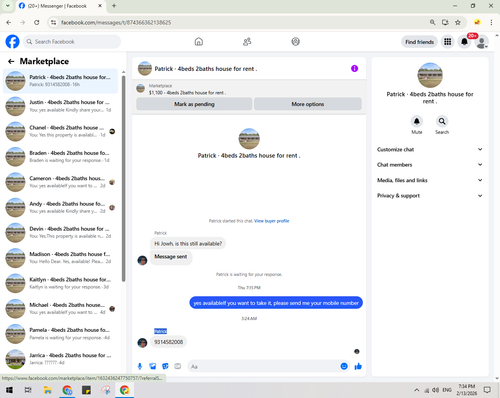The image size is (500, 398).
Task: Open conversation information purple icon
Action: [x=354, y=68]
